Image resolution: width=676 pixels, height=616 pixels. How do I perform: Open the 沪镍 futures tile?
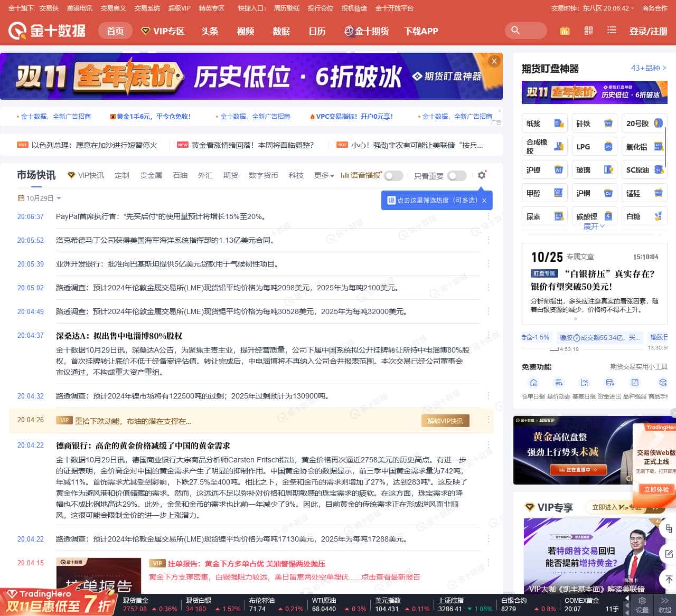(544, 170)
